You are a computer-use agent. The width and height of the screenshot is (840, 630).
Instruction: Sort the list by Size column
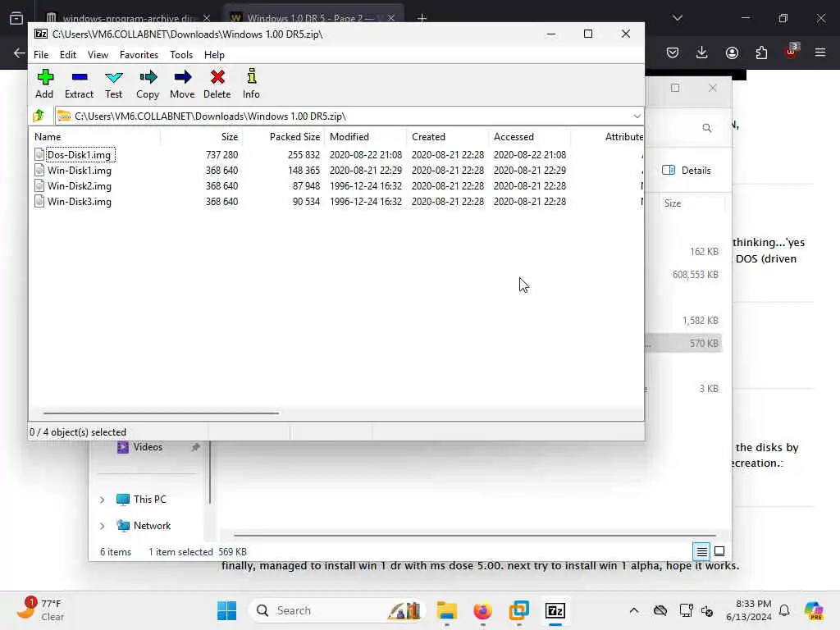(x=202, y=137)
